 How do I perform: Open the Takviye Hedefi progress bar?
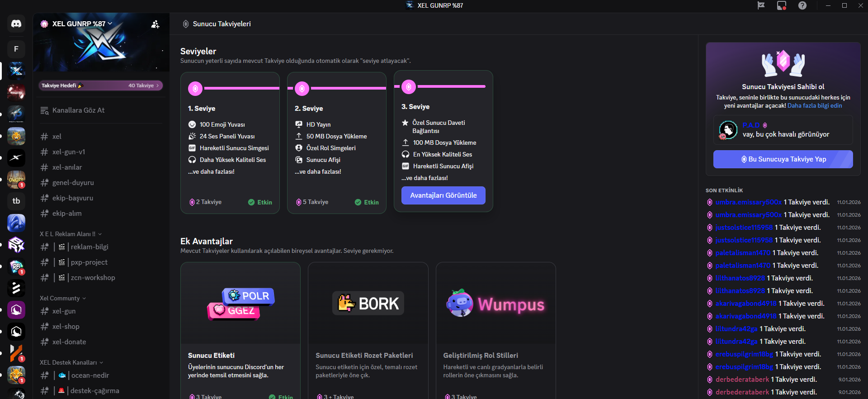[x=100, y=85]
